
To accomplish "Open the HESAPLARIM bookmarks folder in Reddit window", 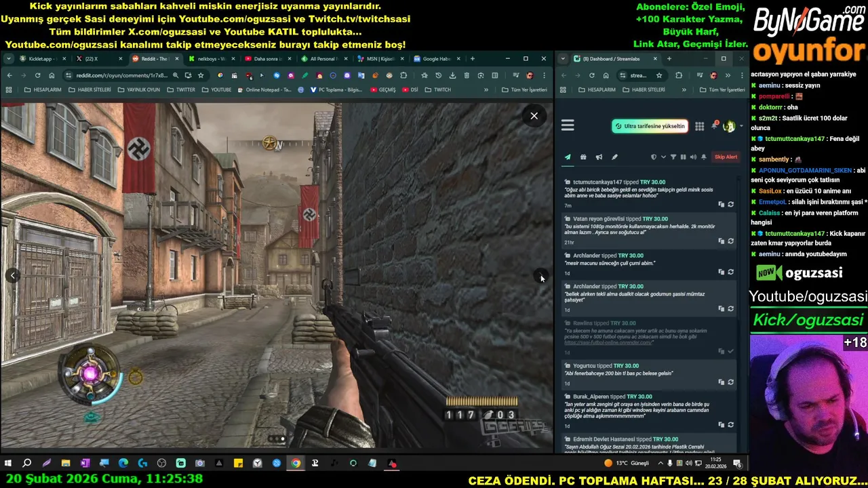I will tap(43, 89).
